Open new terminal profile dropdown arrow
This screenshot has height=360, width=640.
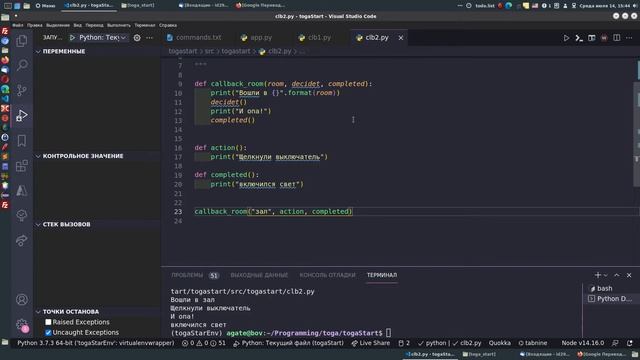tap(606, 275)
